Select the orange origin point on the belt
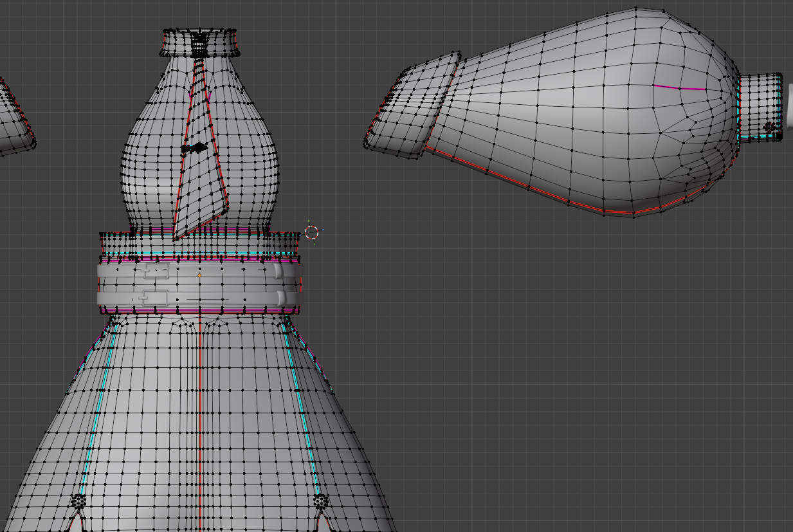Screen dimensions: 793x532 click(199, 275)
